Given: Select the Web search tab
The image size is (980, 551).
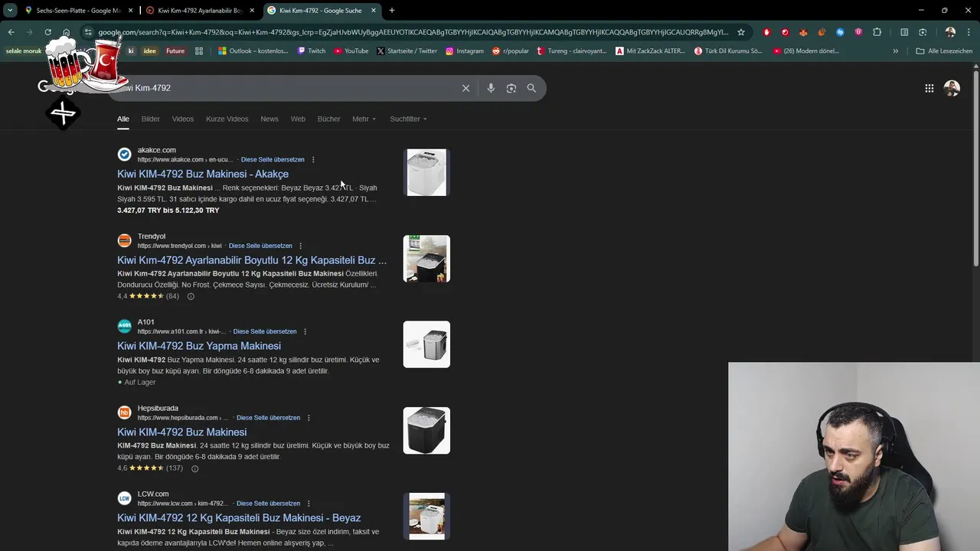Looking at the screenshot, I should click(x=298, y=119).
